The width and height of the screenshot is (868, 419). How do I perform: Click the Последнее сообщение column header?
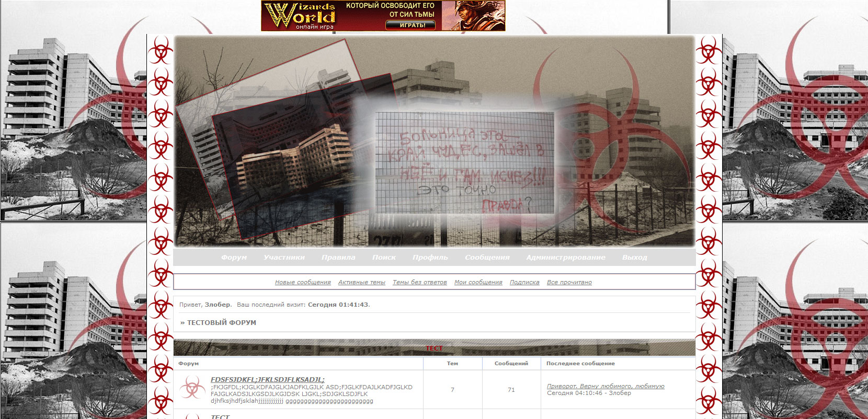(580, 364)
